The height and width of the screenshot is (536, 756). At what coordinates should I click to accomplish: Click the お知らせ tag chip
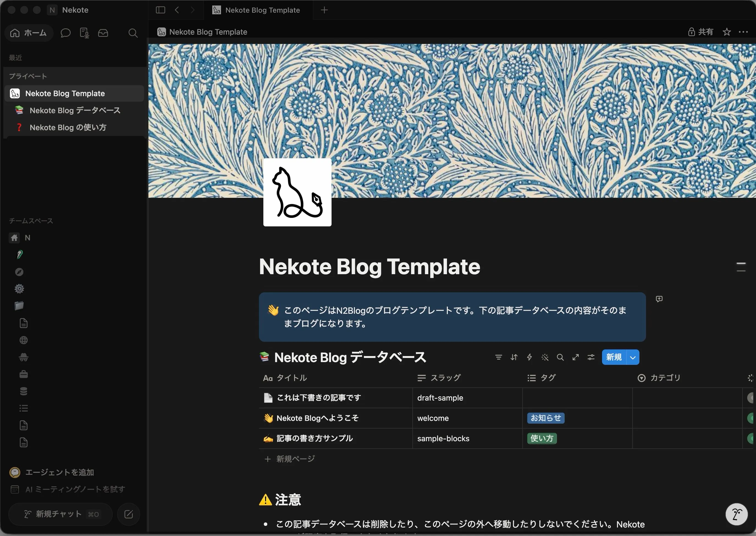point(546,418)
